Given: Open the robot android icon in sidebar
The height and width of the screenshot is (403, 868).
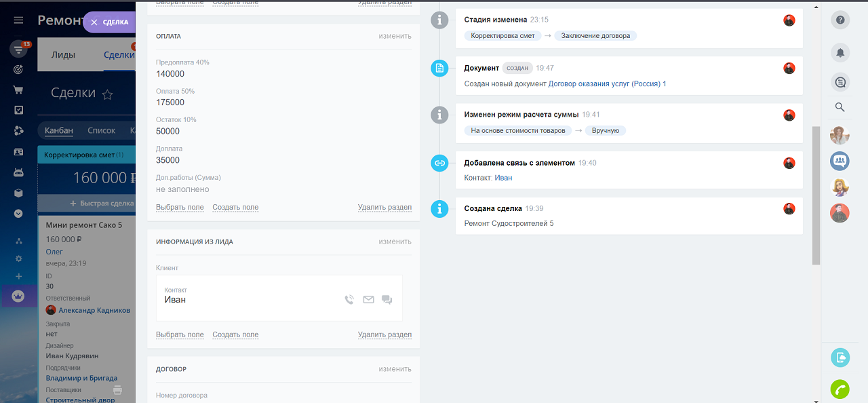Looking at the screenshot, I should click(x=18, y=172).
